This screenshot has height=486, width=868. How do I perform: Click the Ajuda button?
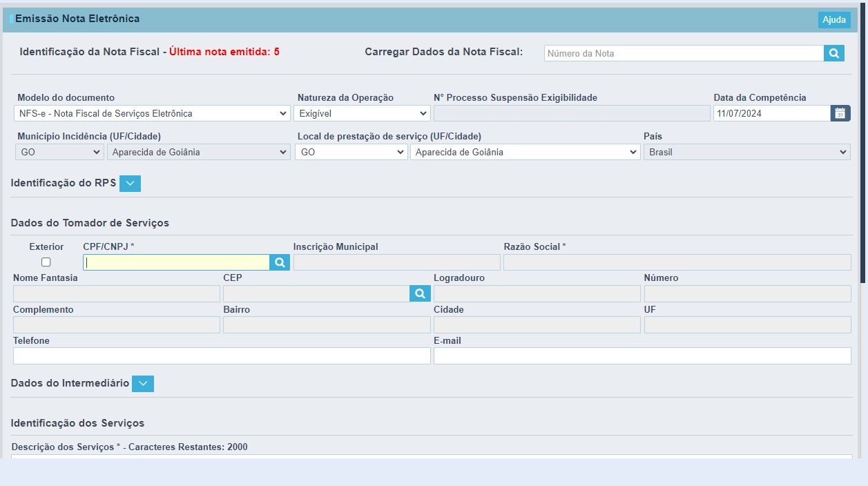coord(834,20)
